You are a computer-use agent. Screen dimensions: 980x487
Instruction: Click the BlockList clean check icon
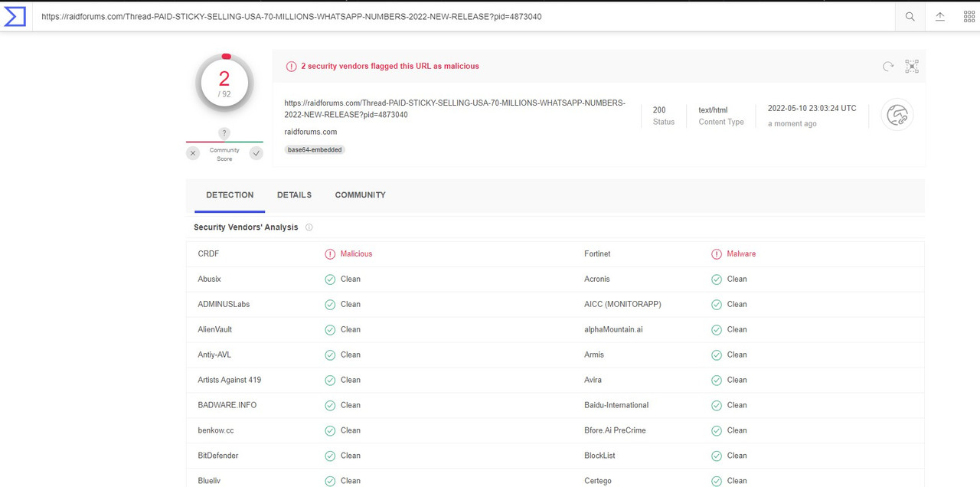[x=717, y=456]
